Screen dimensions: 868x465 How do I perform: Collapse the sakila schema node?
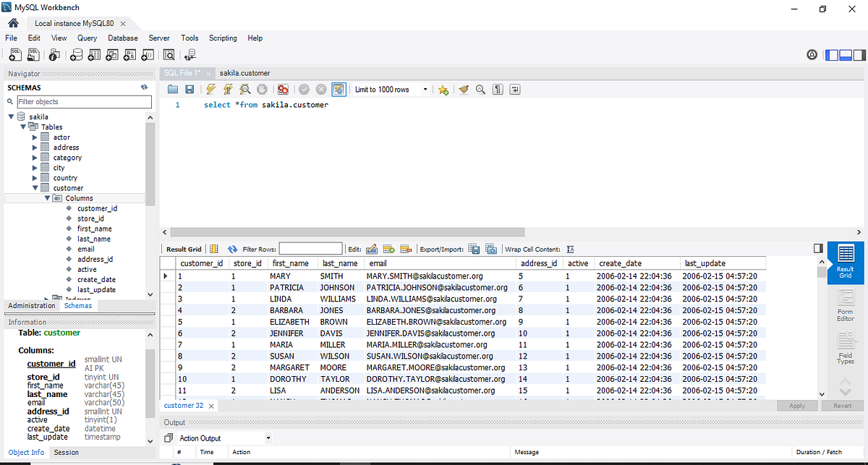(x=11, y=116)
